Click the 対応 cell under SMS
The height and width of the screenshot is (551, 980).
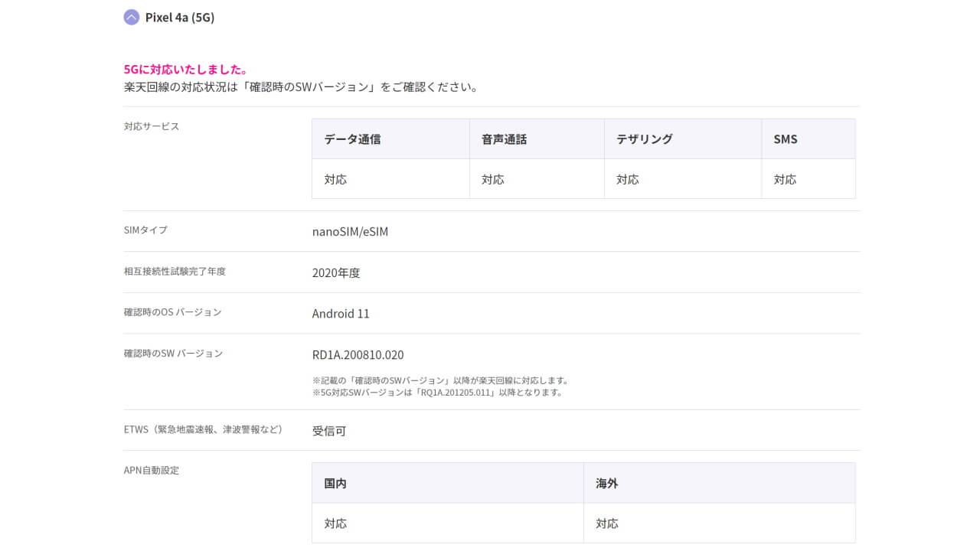(x=785, y=180)
